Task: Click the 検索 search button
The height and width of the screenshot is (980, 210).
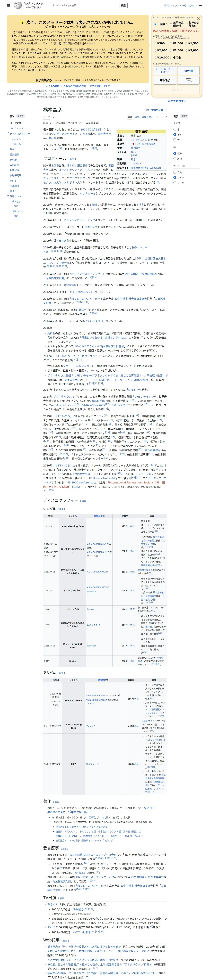Action: (123, 5)
